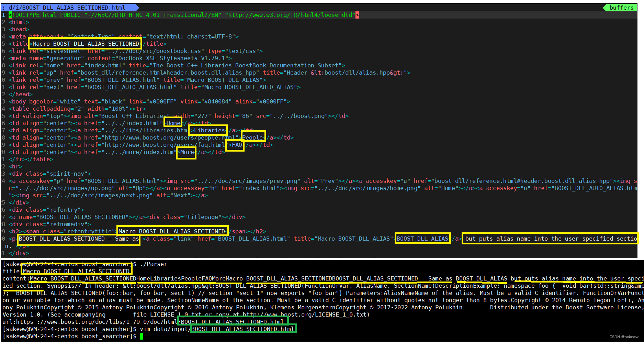Click the word Libraries in anchor line

[x=210, y=130]
